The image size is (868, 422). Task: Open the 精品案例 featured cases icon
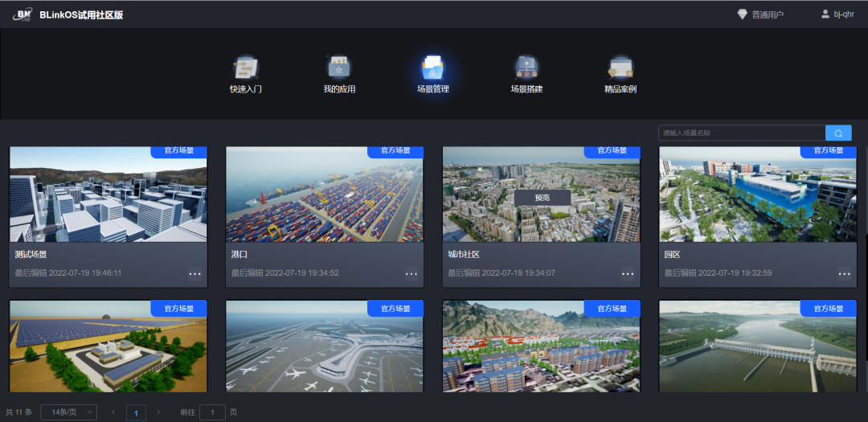620,68
